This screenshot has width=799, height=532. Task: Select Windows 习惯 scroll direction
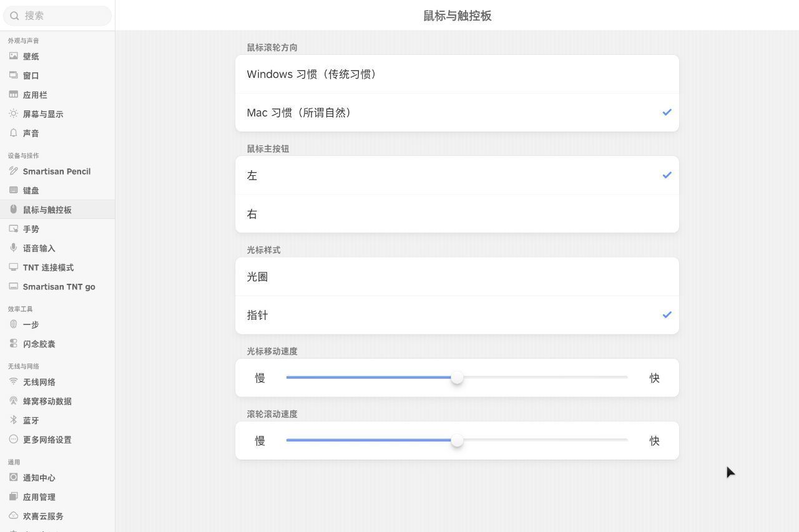457,74
